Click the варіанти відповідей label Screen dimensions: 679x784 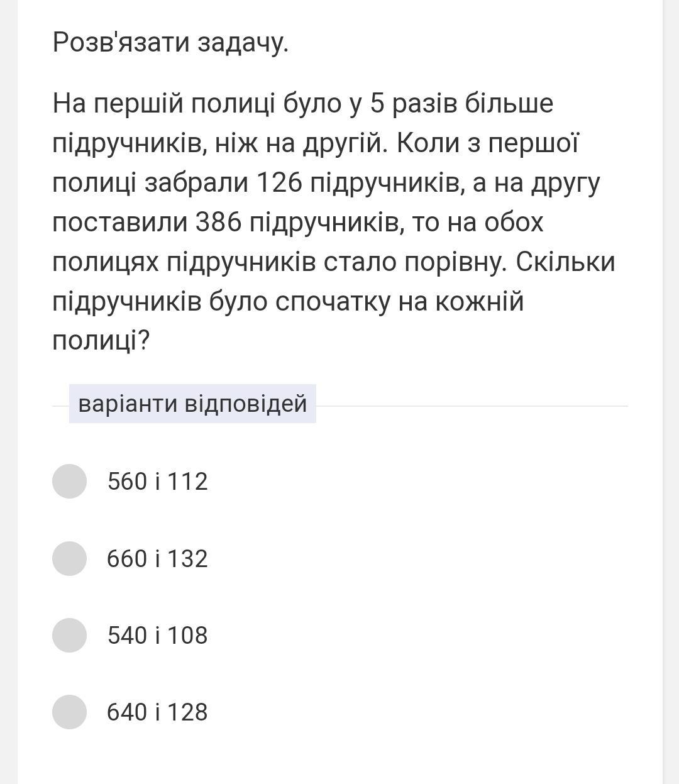point(192,404)
